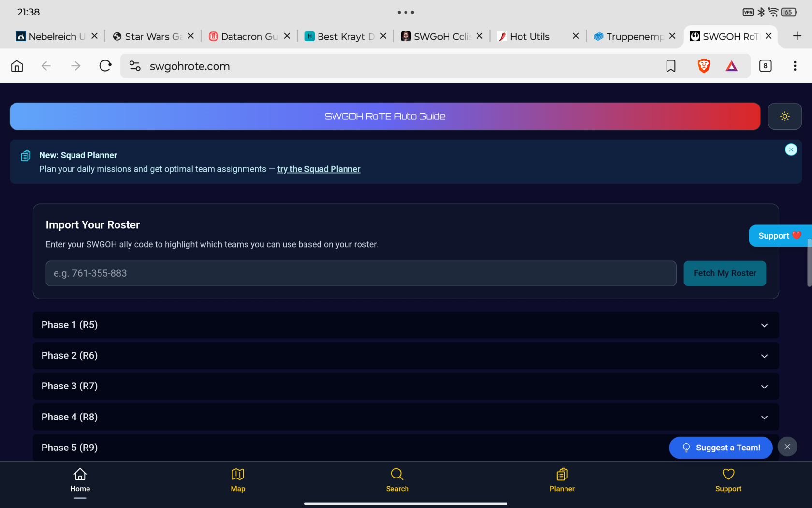Open site settings icon in address bar

(135, 66)
